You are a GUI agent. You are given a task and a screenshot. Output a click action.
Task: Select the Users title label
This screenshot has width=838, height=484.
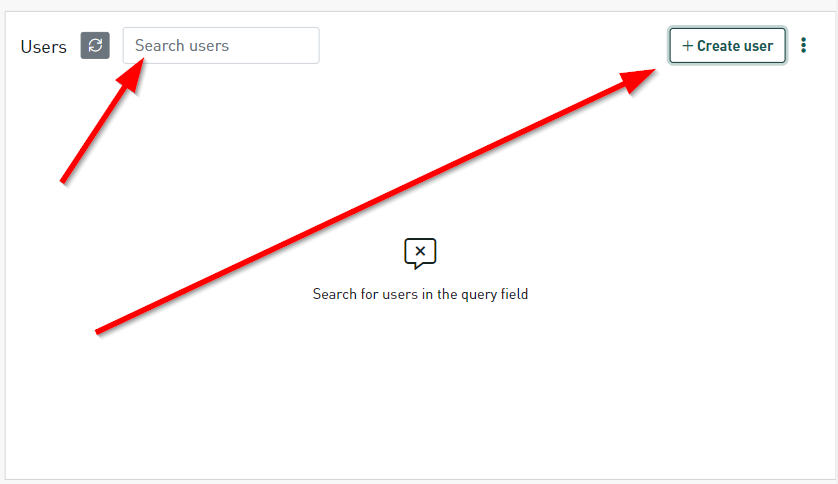click(43, 47)
